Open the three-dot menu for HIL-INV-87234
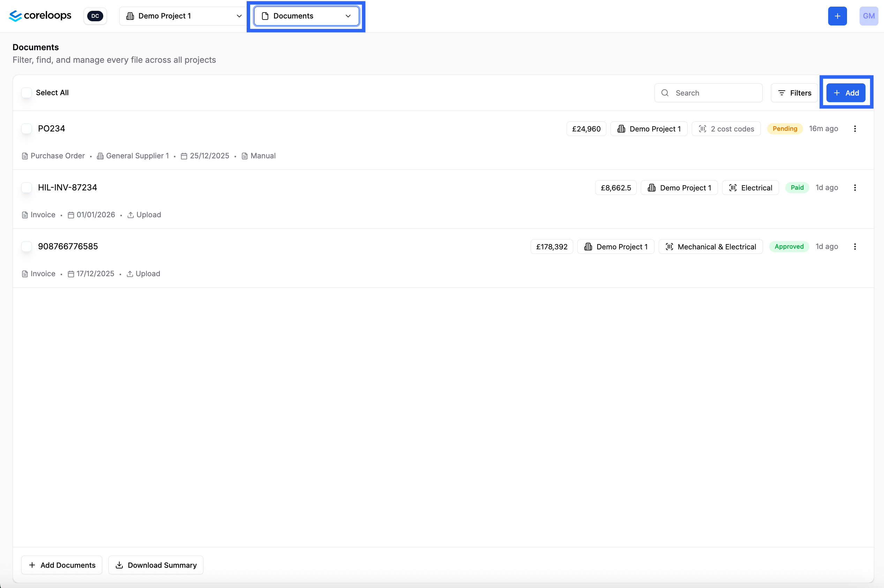The image size is (884, 588). point(855,188)
